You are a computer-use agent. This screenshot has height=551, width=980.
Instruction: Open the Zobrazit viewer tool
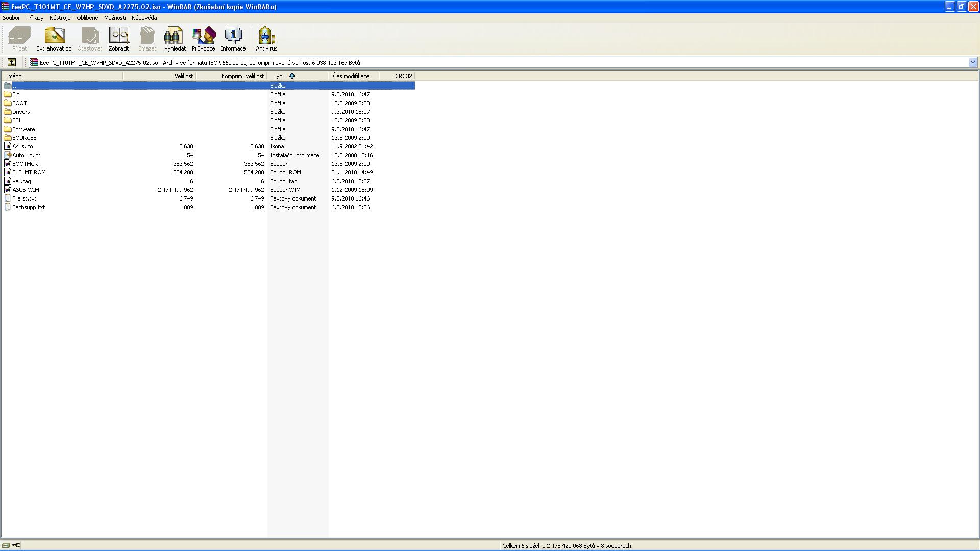[x=118, y=39]
